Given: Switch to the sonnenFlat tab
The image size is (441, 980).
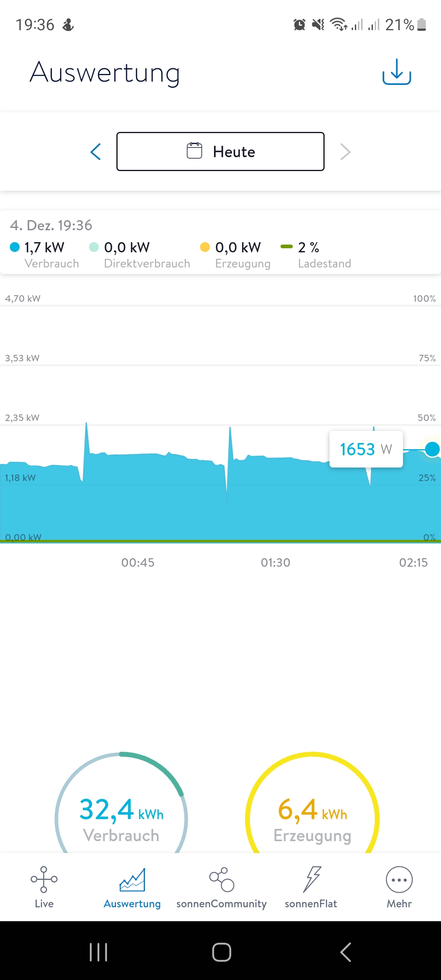Looking at the screenshot, I should pyautogui.click(x=311, y=887).
